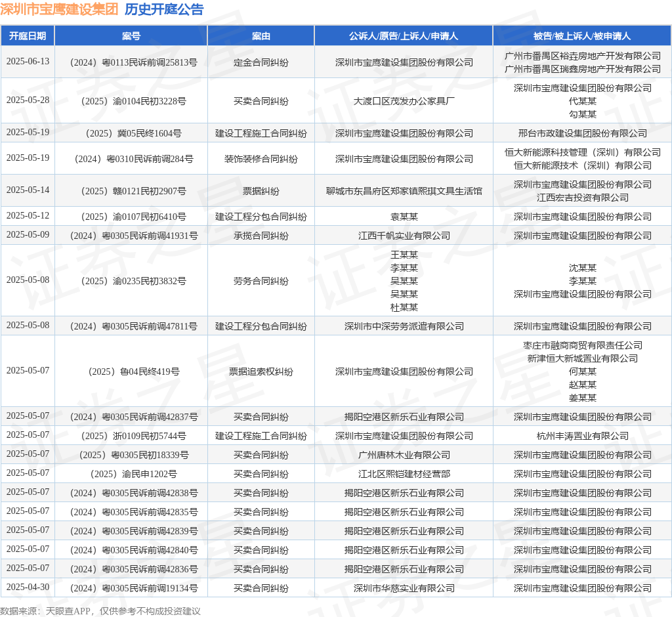Image resolution: width=672 pixels, height=617 pixels.
Task: Select case number (2024)粤0305民诉前调41931号
Action: [x=134, y=236]
